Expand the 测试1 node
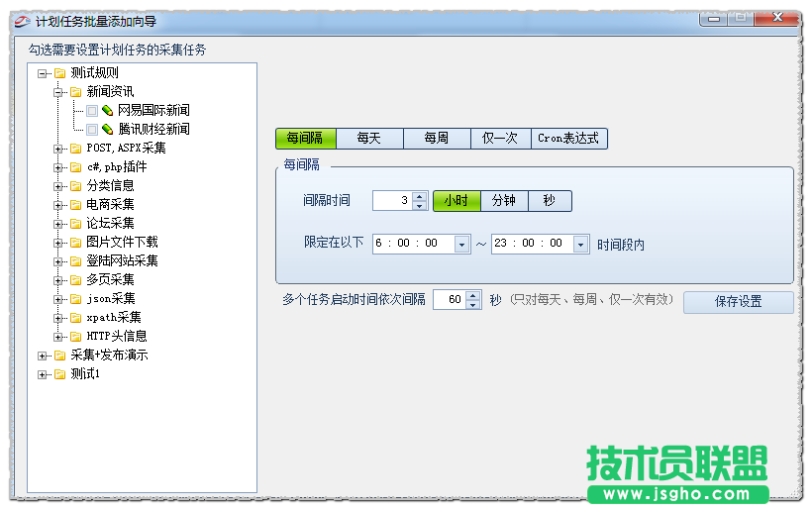812x510 pixels. point(42,375)
